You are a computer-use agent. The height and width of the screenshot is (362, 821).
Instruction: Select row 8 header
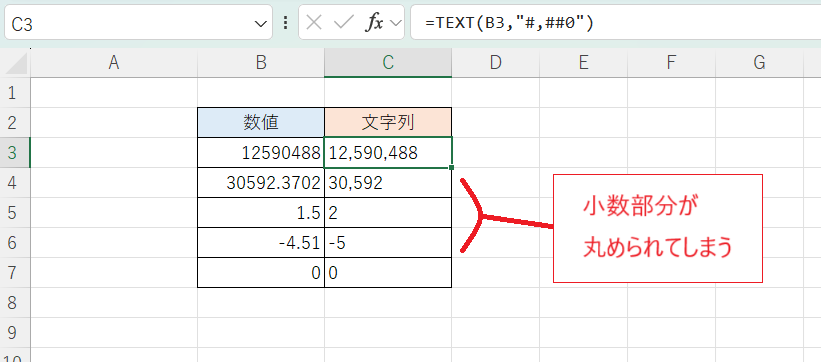(x=15, y=302)
